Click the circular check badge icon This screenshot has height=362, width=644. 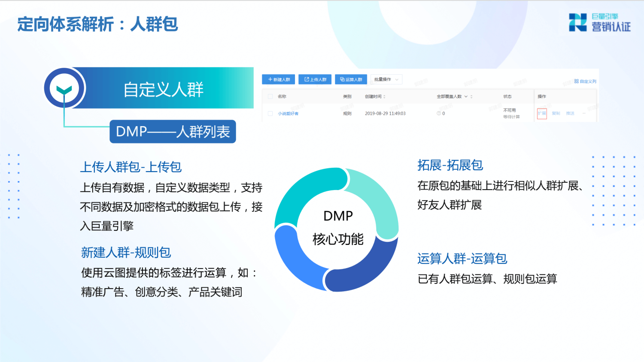tap(64, 88)
